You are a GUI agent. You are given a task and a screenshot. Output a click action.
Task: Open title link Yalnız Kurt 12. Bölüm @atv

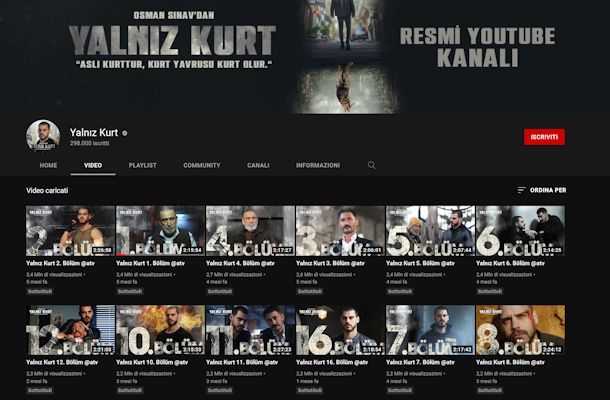pyautogui.click(x=62, y=362)
